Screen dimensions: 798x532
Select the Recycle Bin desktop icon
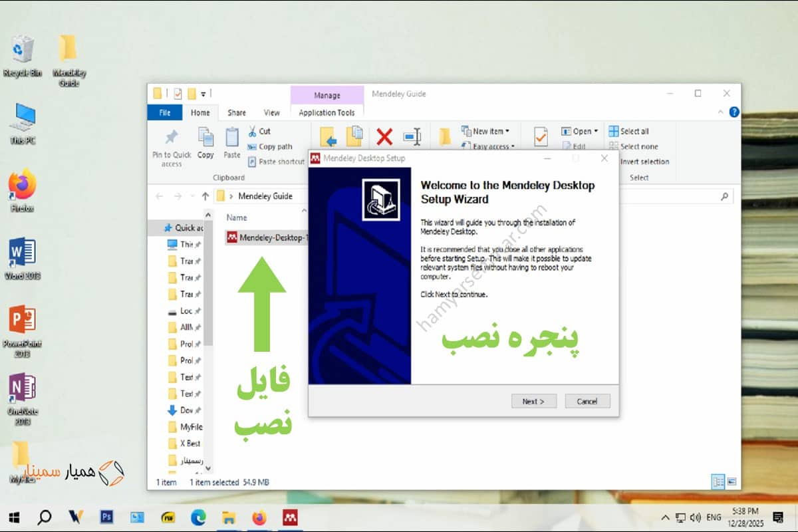tap(23, 56)
